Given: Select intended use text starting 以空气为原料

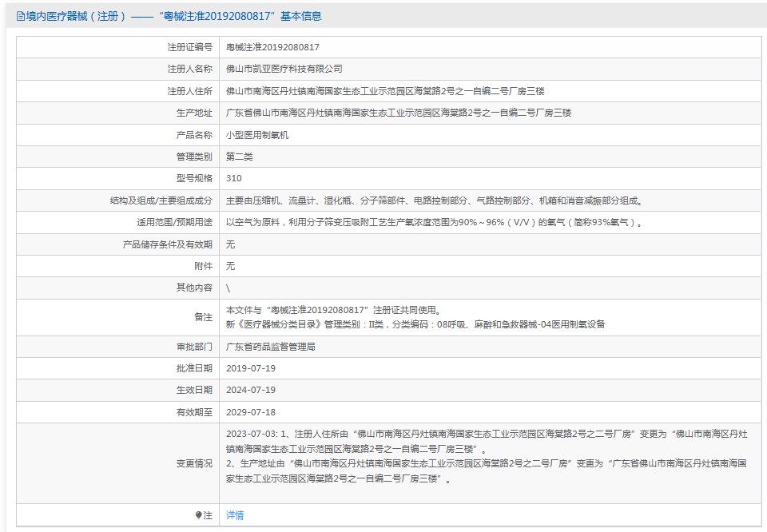Looking at the screenshot, I should pos(435,223).
